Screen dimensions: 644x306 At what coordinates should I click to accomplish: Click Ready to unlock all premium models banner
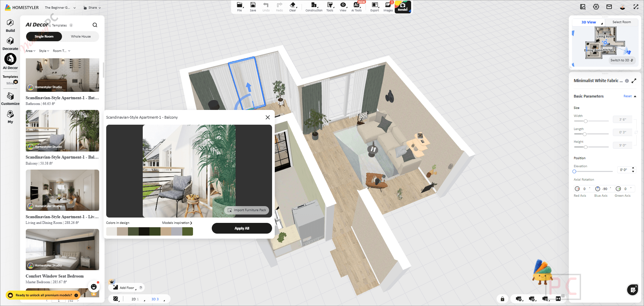[43, 295]
